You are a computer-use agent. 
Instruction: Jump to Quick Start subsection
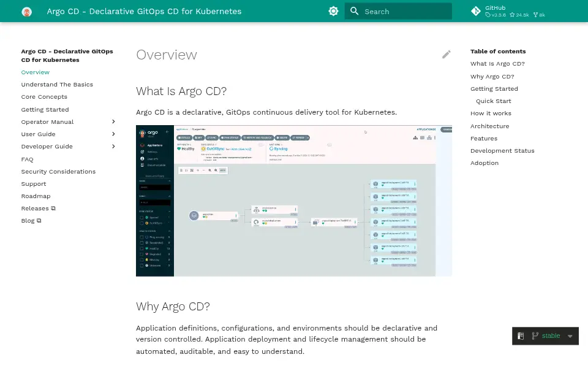click(494, 101)
